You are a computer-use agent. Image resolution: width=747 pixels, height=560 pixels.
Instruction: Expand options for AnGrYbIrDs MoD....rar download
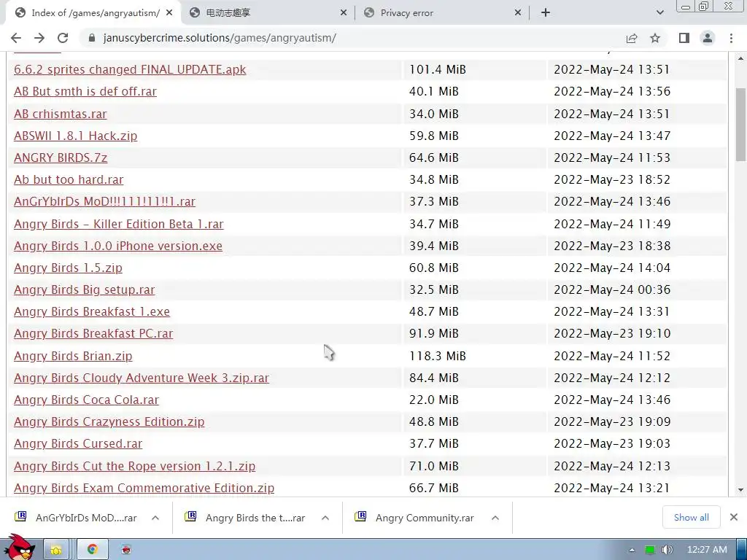(155, 518)
